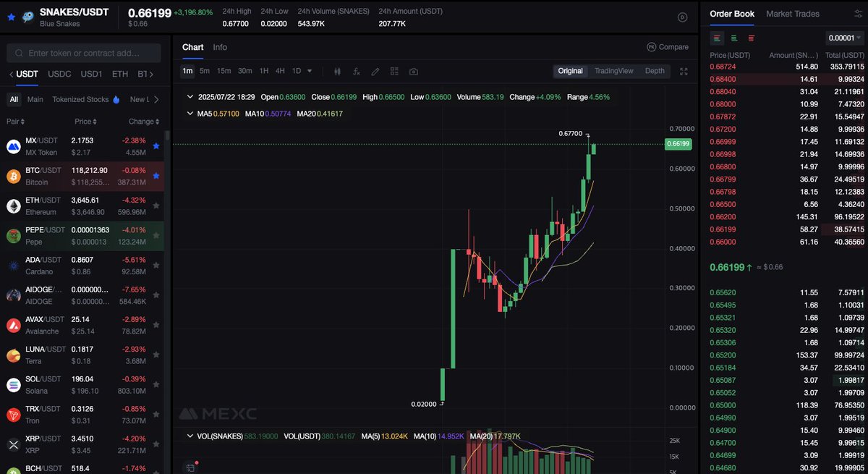Unfavorite the SNAKES/USDT pair star in the header
The height and width of the screenshot is (474, 868).
(x=11, y=16)
